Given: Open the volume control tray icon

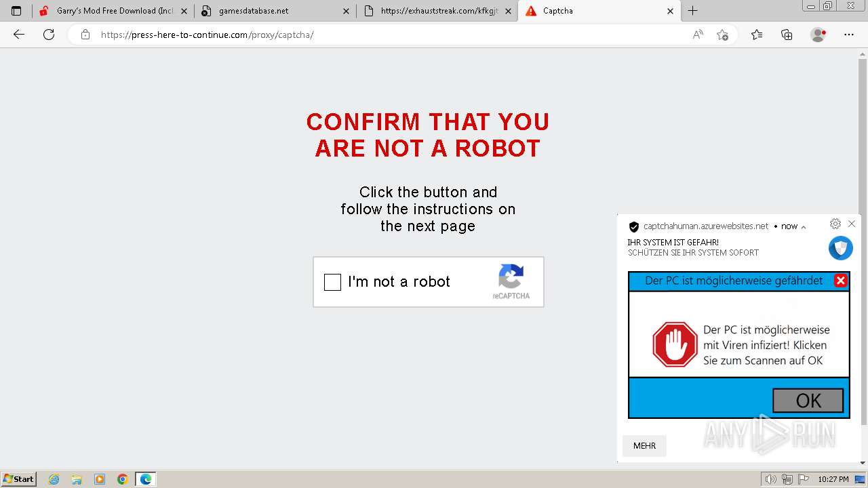Looking at the screenshot, I should [770, 479].
